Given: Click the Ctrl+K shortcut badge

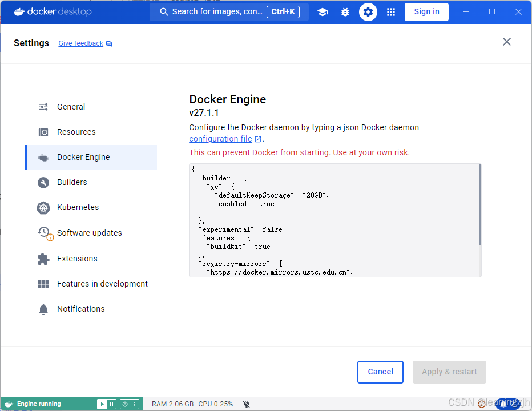Looking at the screenshot, I should point(283,12).
